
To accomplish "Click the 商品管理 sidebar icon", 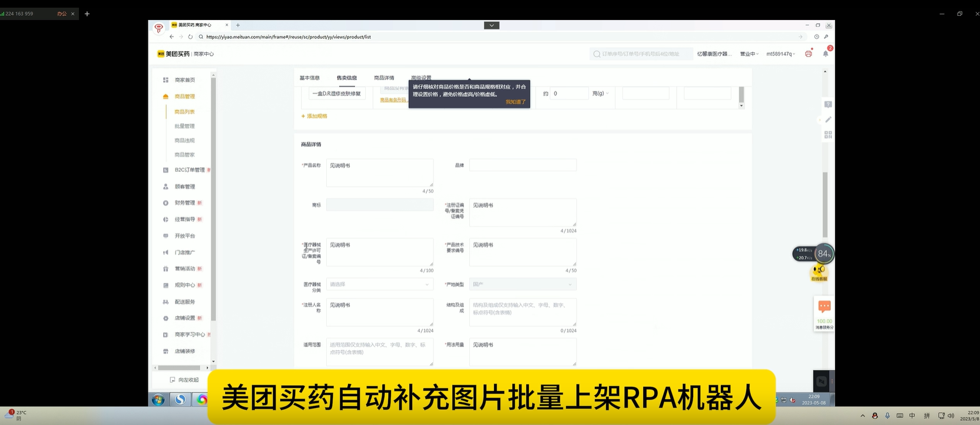I will click(165, 97).
